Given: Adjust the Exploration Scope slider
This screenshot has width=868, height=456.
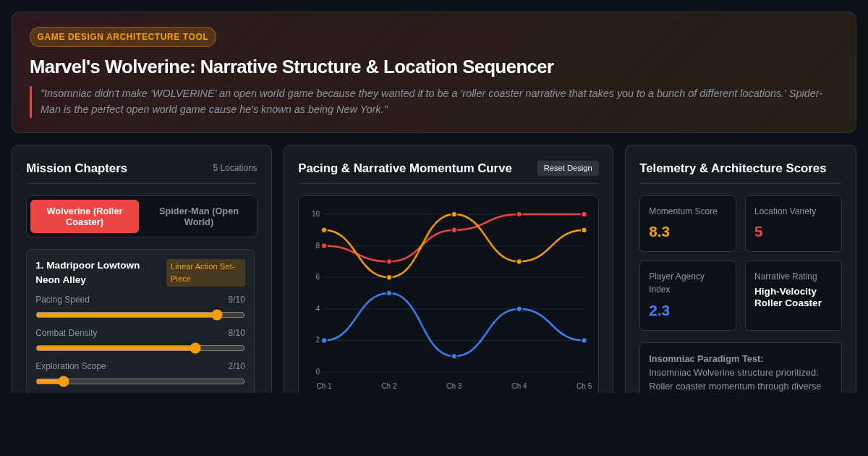Looking at the screenshot, I should 140,381.
